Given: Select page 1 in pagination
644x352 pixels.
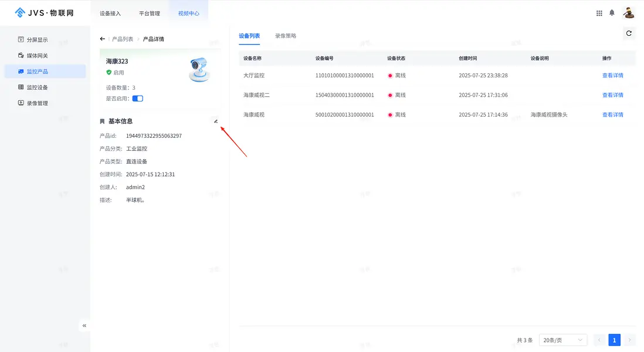Looking at the screenshot, I should coord(615,340).
